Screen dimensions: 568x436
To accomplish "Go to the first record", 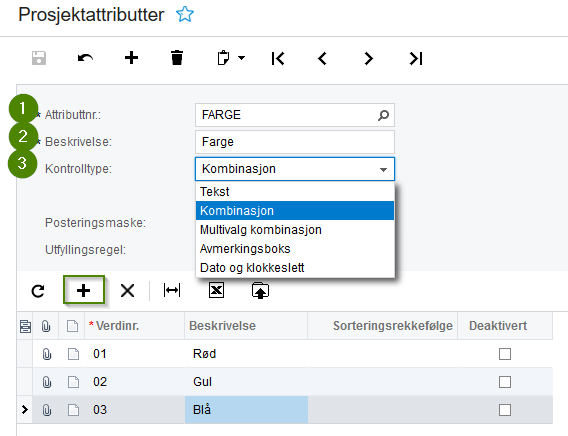I will pyautogui.click(x=278, y=58).
